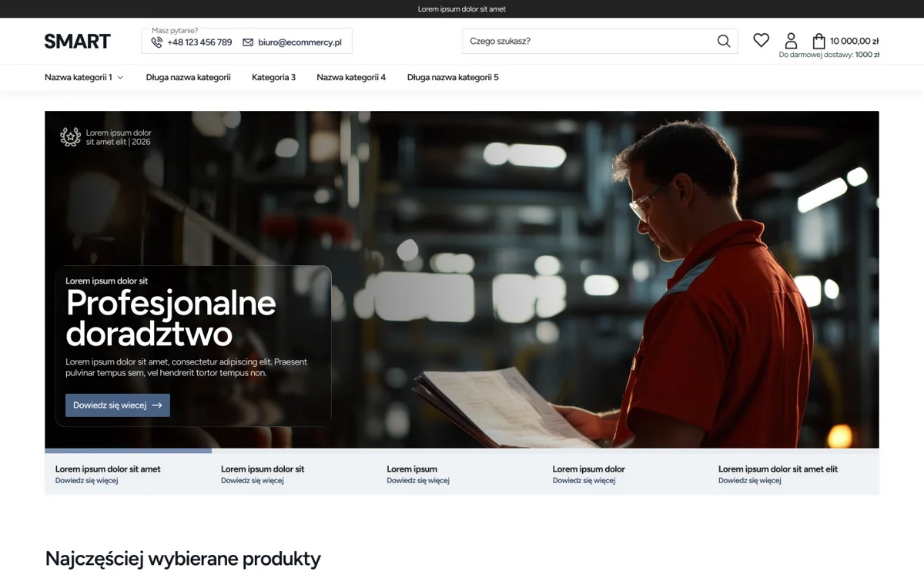Open the shopping bag cart icon

coord(819,41)
